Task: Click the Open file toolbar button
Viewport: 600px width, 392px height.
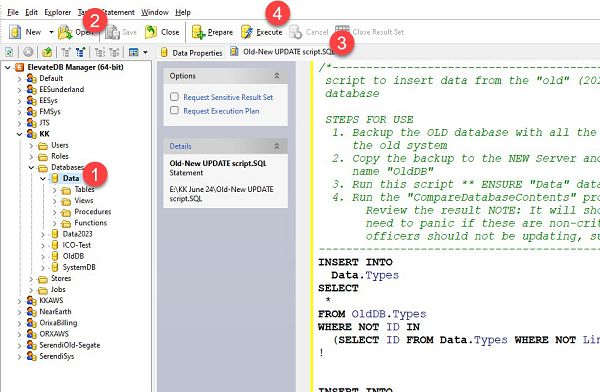Action: click(76, 32)
